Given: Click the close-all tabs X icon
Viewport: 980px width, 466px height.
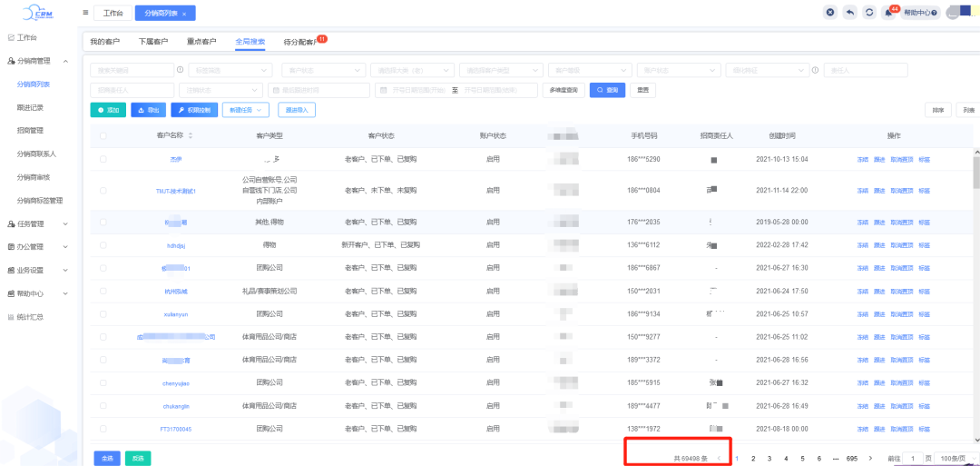Looking at the screenshot, I should pyautogui.click(x=829, y=13).
